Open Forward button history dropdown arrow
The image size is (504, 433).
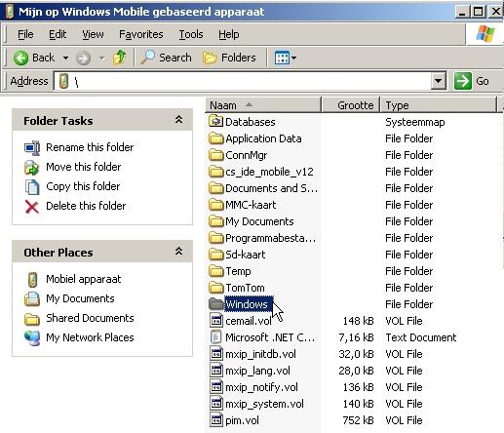101,59
